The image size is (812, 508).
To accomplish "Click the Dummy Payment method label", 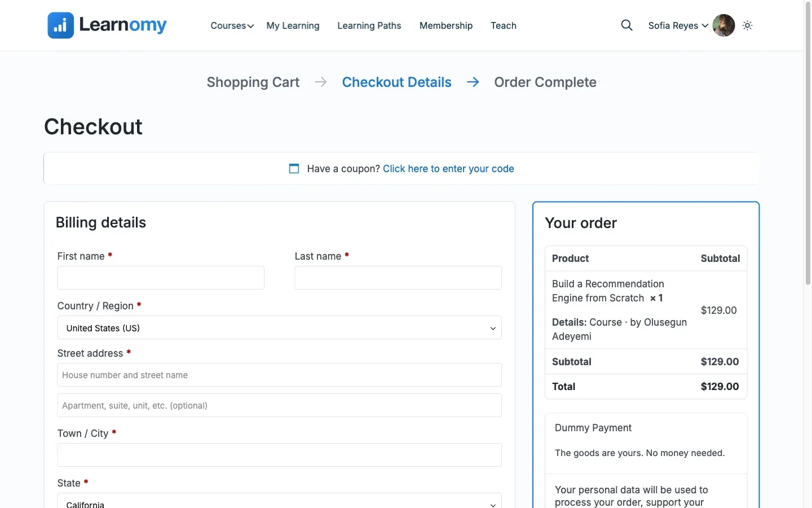I will (x=593, y=428).
